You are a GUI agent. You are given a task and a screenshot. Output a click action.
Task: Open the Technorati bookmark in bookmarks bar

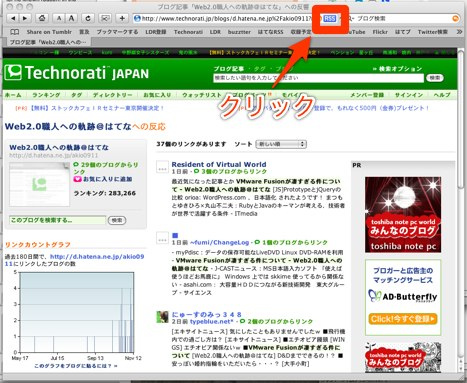point(188,32)
